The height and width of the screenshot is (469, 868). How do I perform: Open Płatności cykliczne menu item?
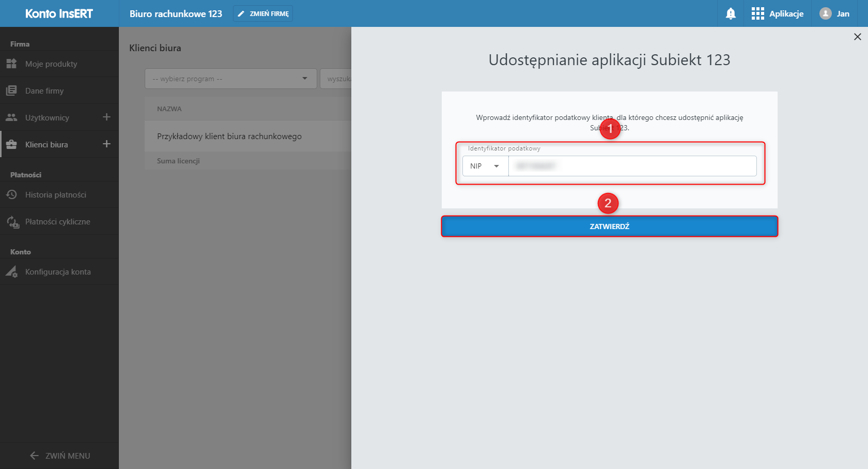pos(59,222)
